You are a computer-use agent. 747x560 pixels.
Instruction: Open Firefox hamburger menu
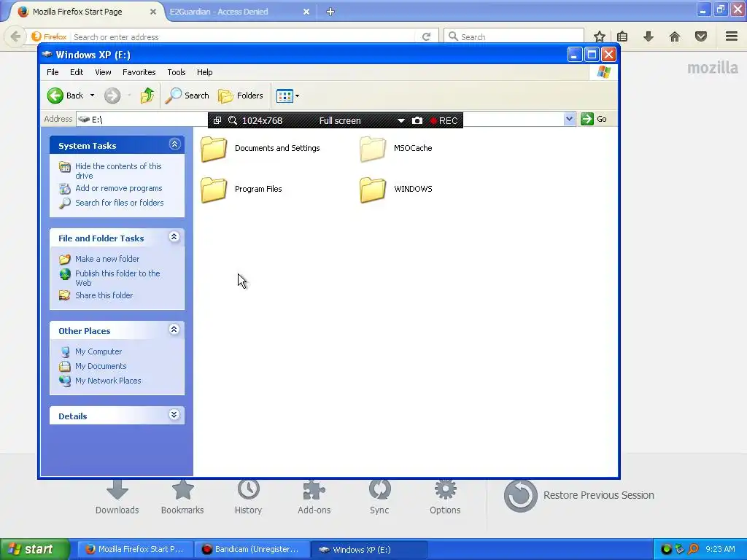[732, 36]
